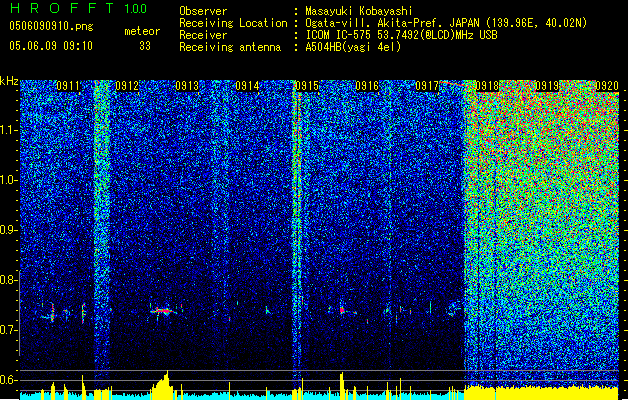Click the 0.6 frequency axis label

[x=8, y=380]
